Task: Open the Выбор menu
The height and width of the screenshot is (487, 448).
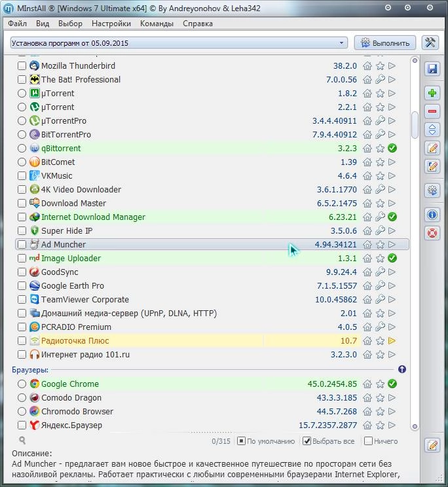Action: [x=70, y=24]
